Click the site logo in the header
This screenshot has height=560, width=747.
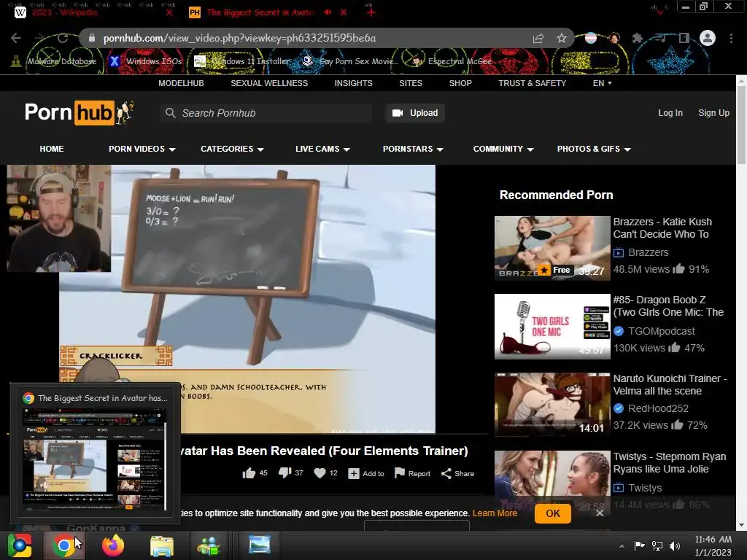[79, 112]
